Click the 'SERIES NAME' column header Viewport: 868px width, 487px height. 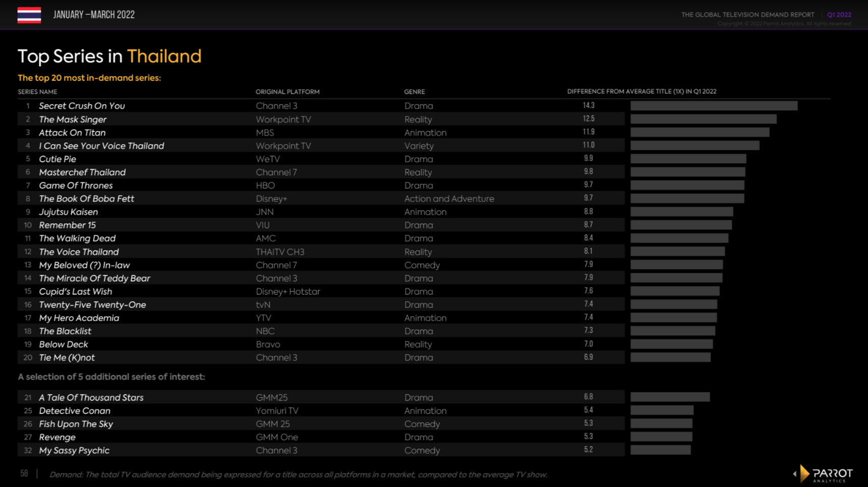pos(37,92)
